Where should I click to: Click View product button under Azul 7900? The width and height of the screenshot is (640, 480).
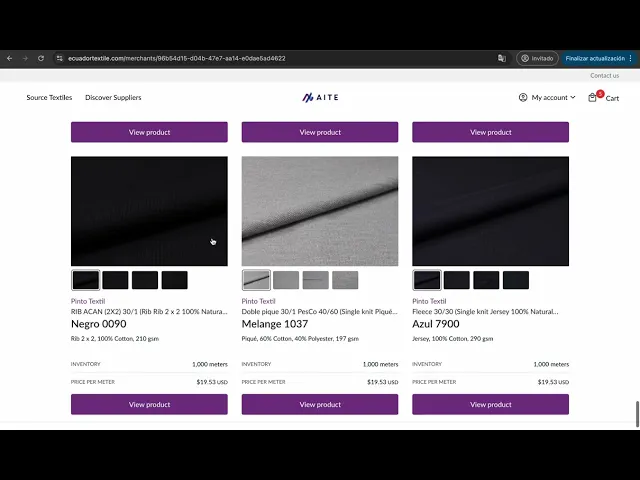(x=491, y=404)
